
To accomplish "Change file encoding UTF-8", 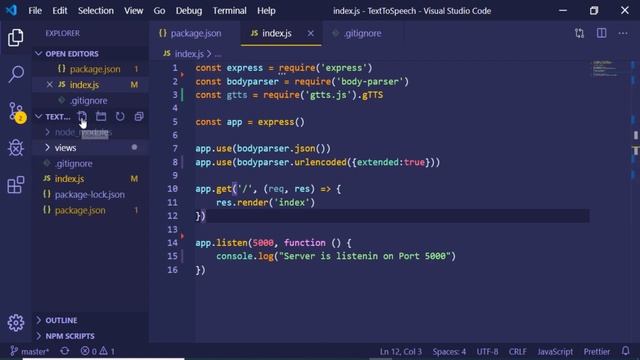I will (487, 351).
